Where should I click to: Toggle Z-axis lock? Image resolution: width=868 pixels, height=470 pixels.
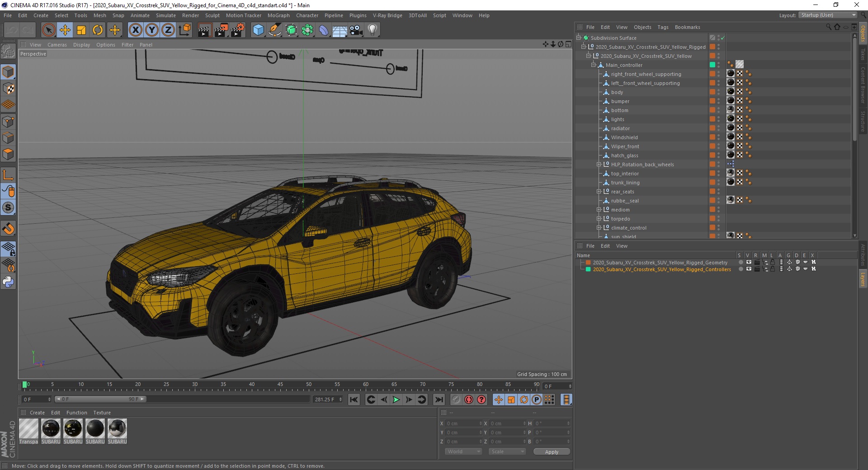(168, 30)
